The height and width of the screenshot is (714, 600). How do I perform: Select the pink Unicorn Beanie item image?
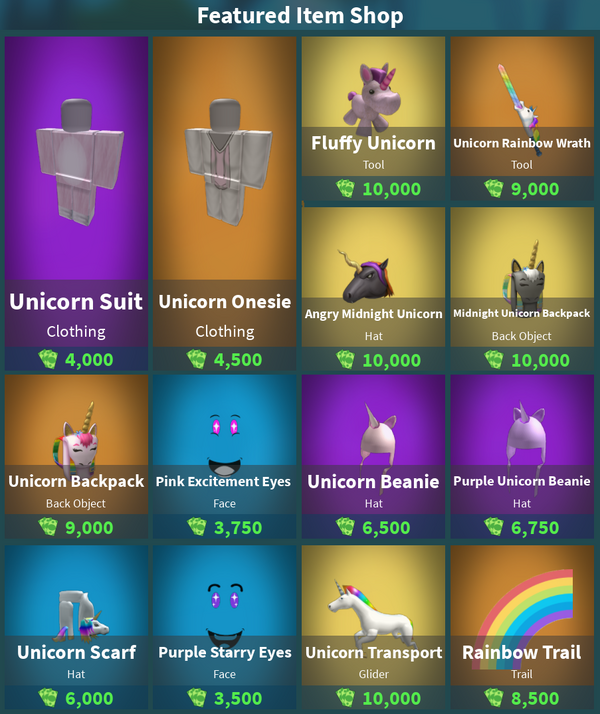pos(377,438)
